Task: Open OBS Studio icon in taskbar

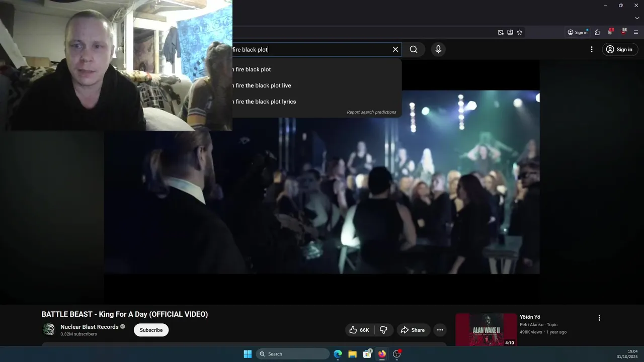Action: click(396, 354)
